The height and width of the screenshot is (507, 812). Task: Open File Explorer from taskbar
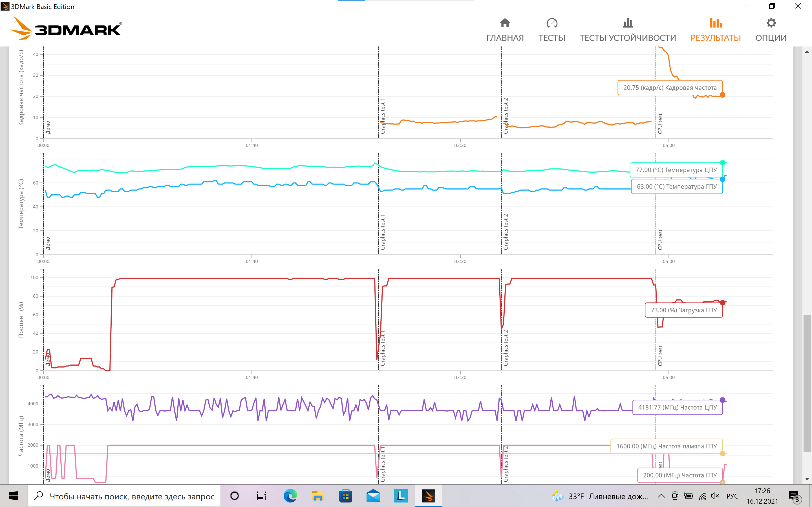(x=317, y=496)
